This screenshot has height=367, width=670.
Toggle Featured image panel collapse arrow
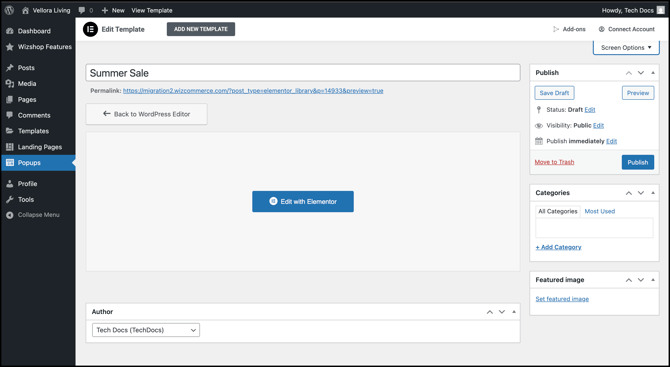pyautogui.click(x=653, y=280)
